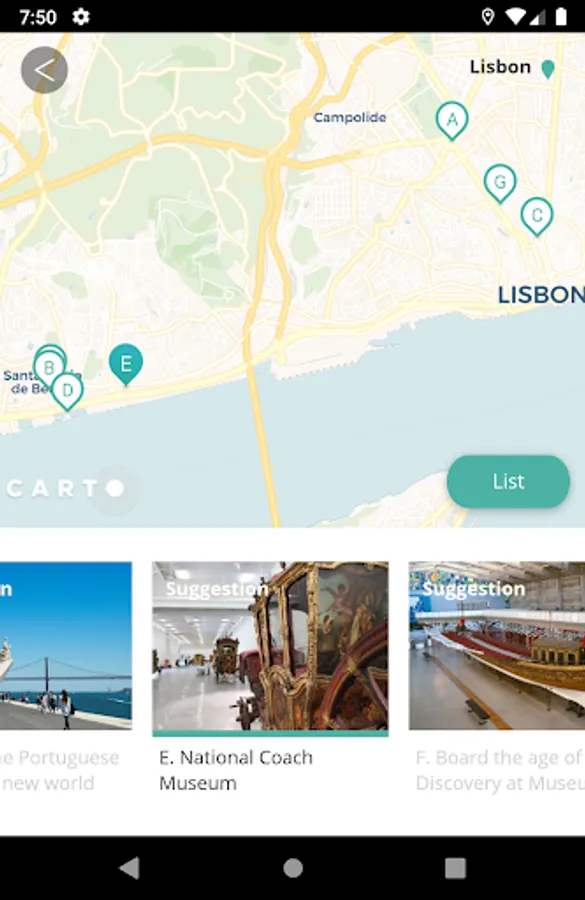Tap the small Lisbon location marker
Screen dimensions: 585x900
(548, 69)
